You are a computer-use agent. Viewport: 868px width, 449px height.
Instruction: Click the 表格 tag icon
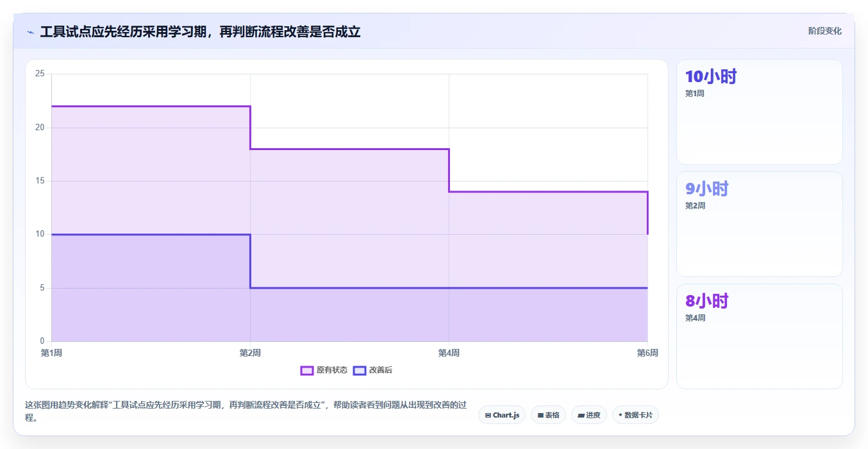(540, 416)
